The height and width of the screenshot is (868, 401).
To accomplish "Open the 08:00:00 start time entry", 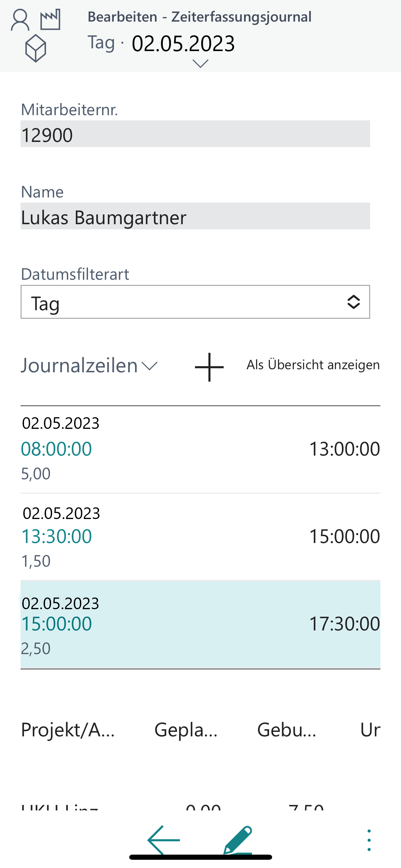I will [57, 449].
